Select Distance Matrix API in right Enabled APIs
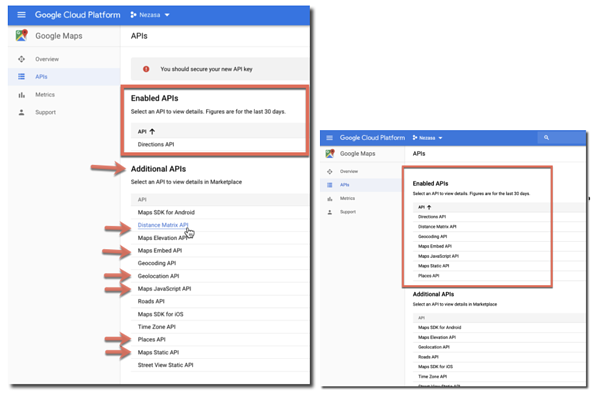 [x=437, y=227]
